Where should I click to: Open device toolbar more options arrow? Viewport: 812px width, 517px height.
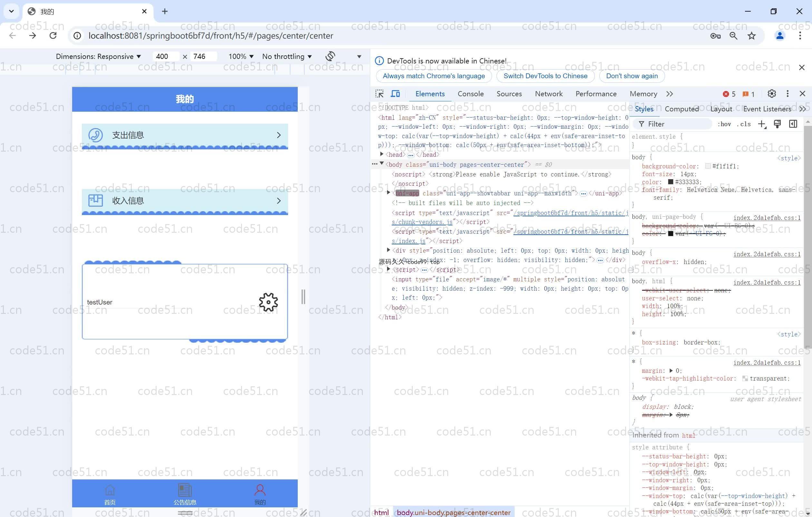[359, 57]
